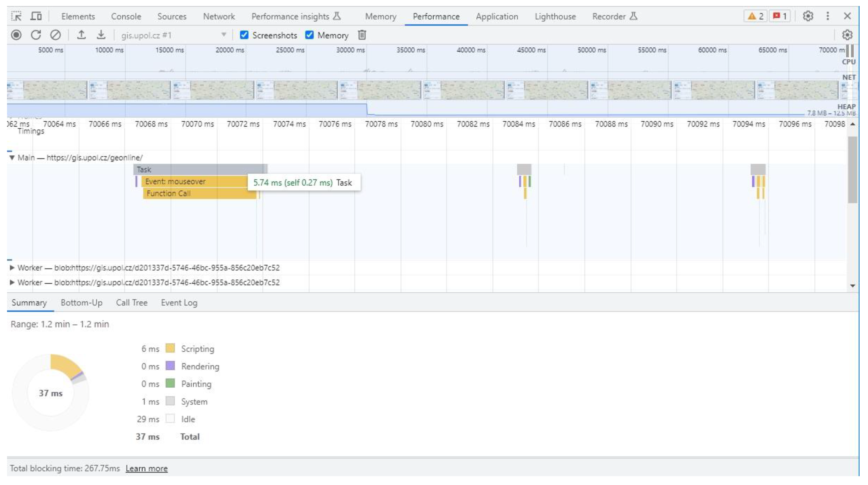Switch to the Network tab
The width and height of the screenshot is (868, 485).
pos(219,16)
